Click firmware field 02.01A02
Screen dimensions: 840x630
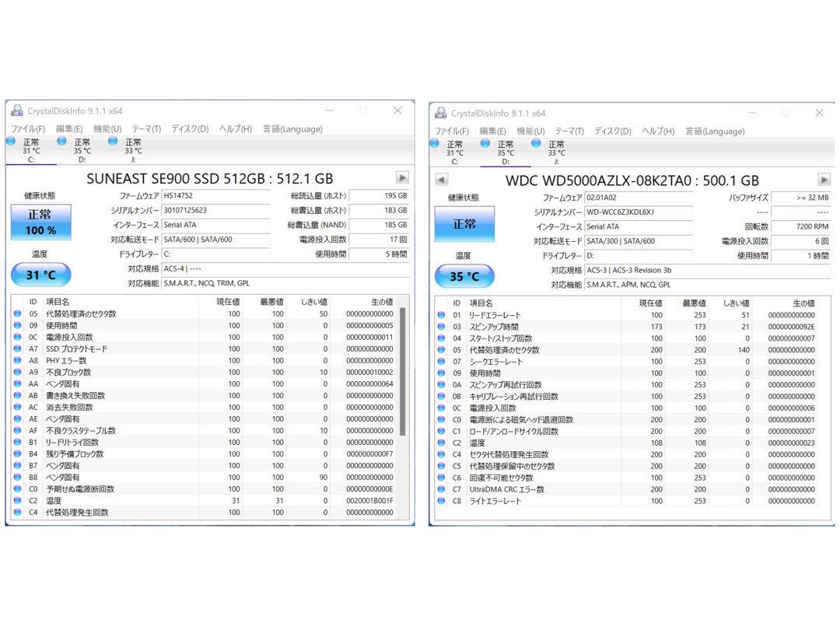639,198
